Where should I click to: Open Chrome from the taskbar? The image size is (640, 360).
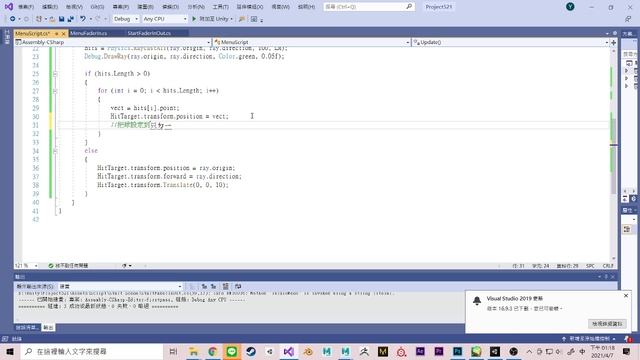[x=213, y=351]
